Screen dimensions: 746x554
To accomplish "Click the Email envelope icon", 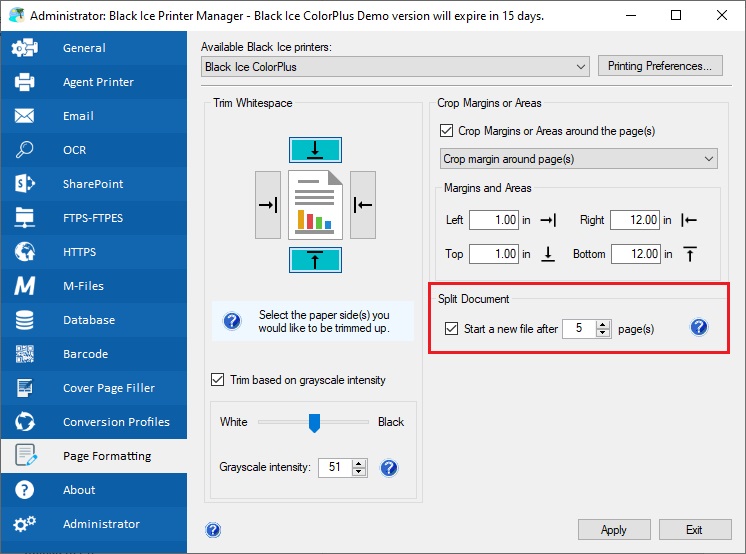I will tap(24, 116).
